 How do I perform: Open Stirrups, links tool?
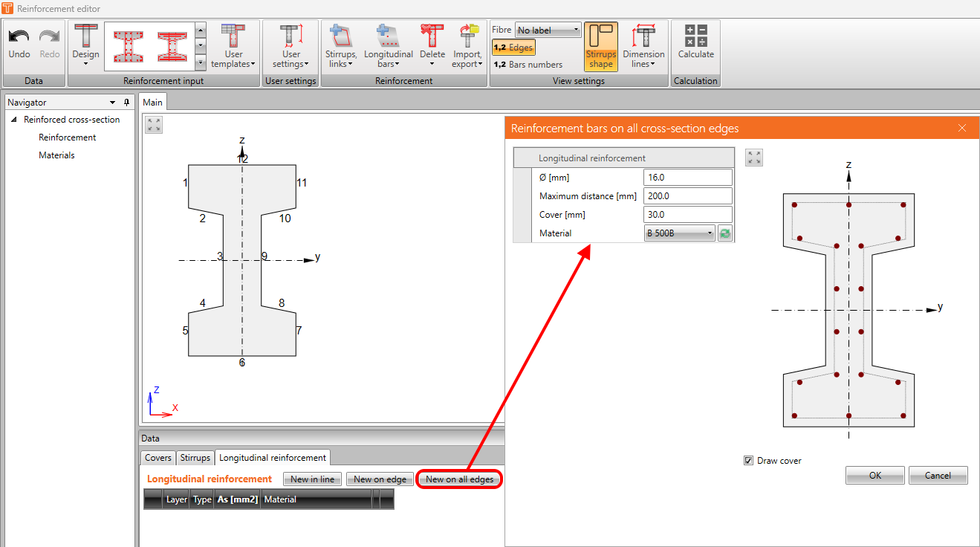[341, 46]
